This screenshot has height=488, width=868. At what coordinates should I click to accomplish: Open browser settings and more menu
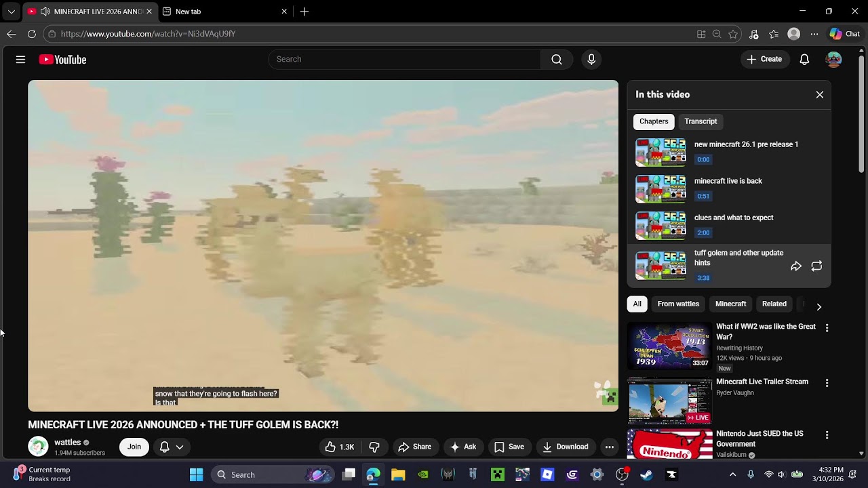pyautogui.click(x=814, y=34)
